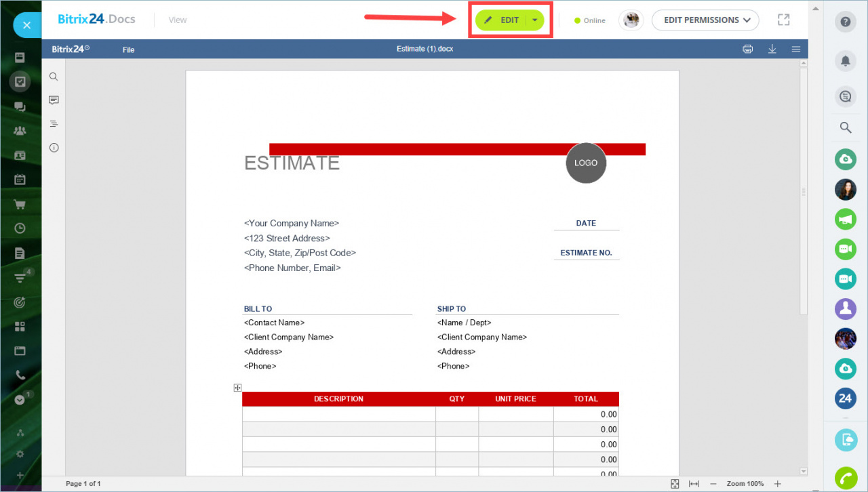The height and width of the screenshot is (492, 868).
Task: Open the headings navigation panel icon
Action: click(x=54, y=124)
